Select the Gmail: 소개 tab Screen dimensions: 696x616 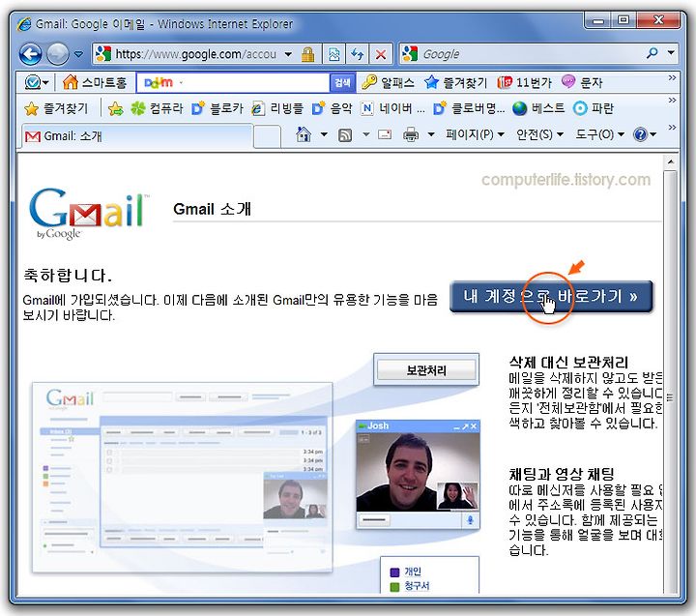point(136,136)
